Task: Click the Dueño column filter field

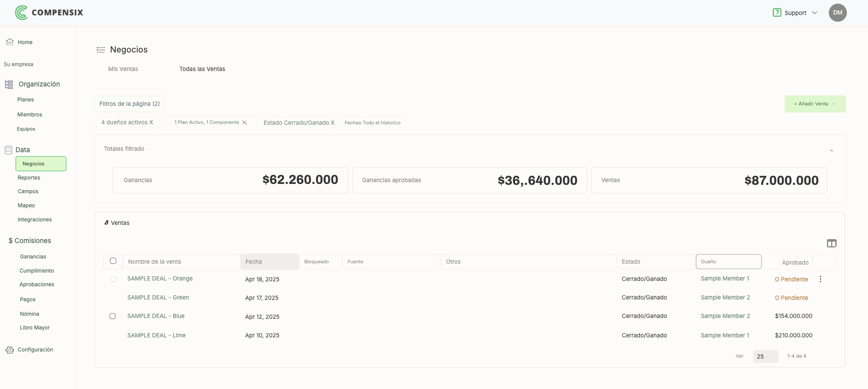Action: (728, 262)
